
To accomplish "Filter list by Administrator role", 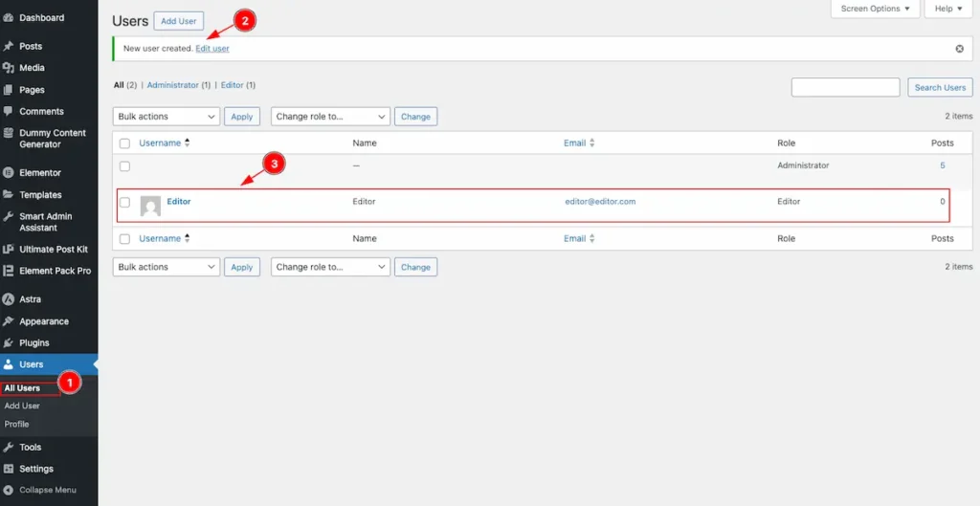I will (173, 85).
